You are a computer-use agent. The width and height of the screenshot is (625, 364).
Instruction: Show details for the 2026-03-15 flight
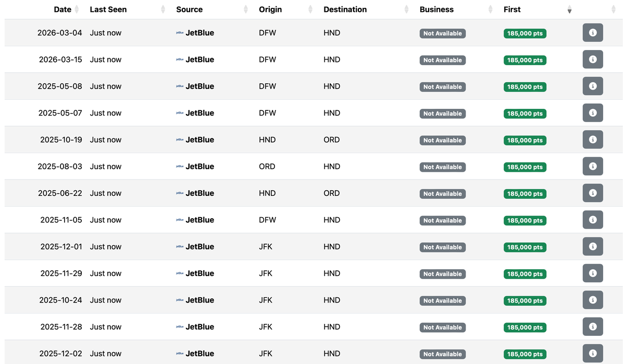(592, 59)
